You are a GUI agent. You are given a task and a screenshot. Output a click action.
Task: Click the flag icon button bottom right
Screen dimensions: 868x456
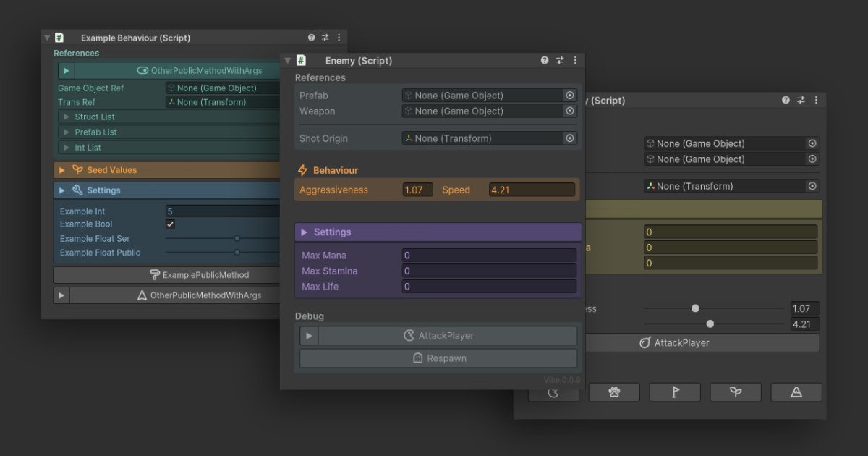click(675, 392)
